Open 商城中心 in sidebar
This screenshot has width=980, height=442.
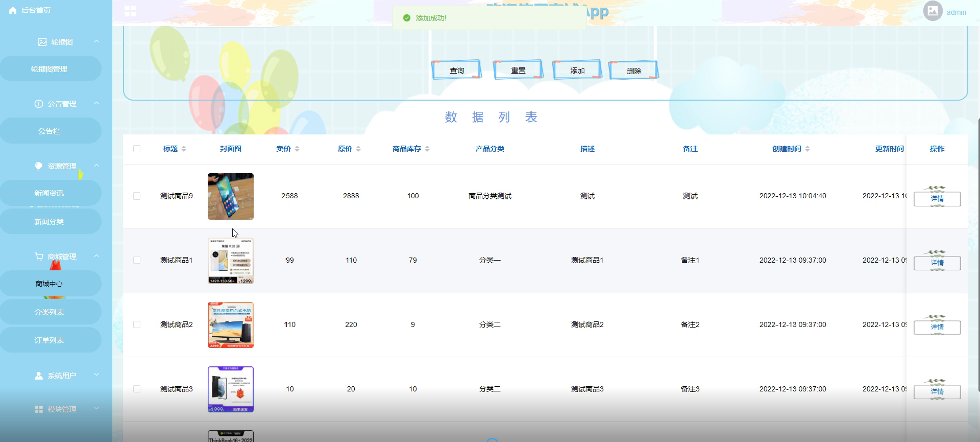(51, 284)
